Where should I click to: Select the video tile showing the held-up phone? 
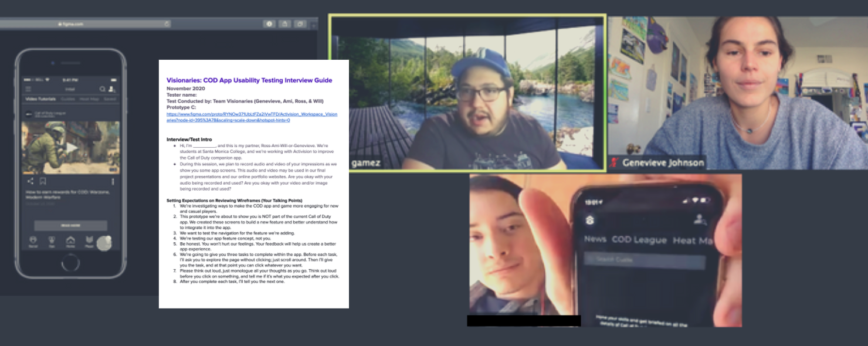[x=605, y=250]
